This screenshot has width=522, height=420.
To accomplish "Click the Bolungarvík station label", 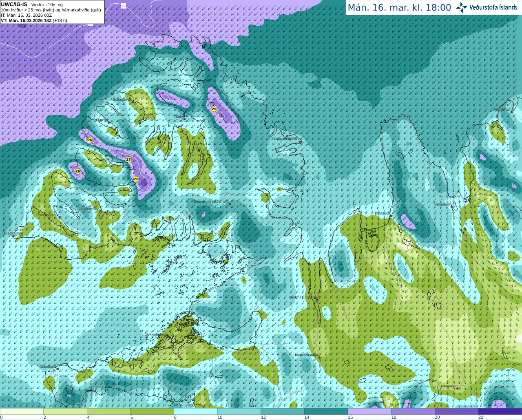I will 122,99.
